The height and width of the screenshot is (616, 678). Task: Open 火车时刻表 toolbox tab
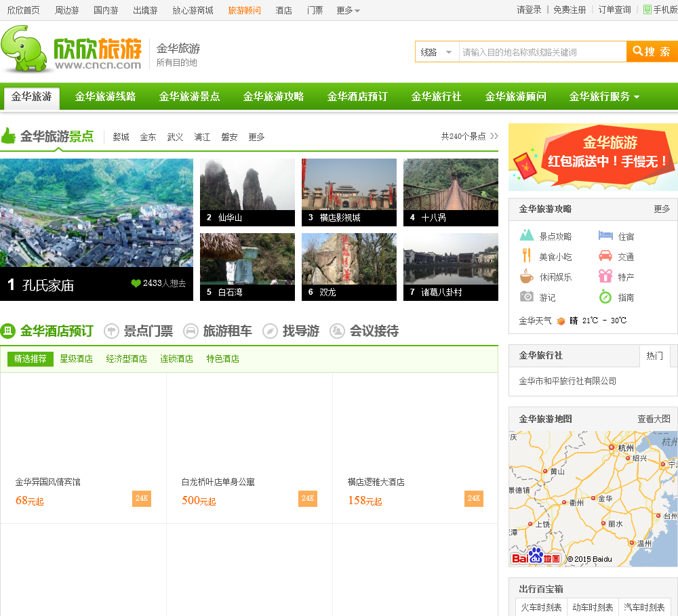pyautogui.click(x=541, y=607)
